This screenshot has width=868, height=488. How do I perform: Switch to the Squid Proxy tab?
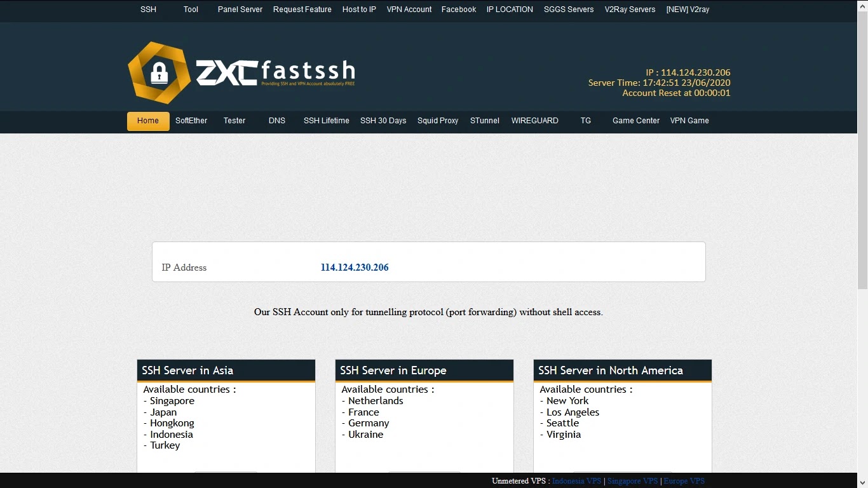tap(438, 121)
